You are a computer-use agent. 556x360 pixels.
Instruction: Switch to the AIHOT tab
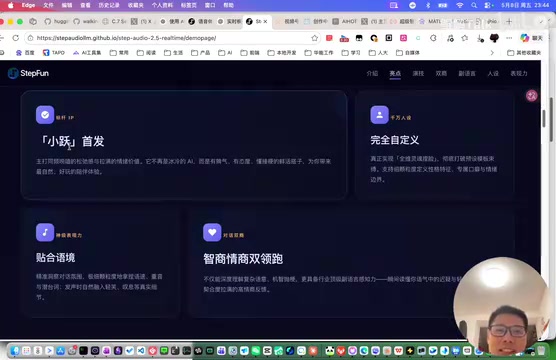pos(345,21)
